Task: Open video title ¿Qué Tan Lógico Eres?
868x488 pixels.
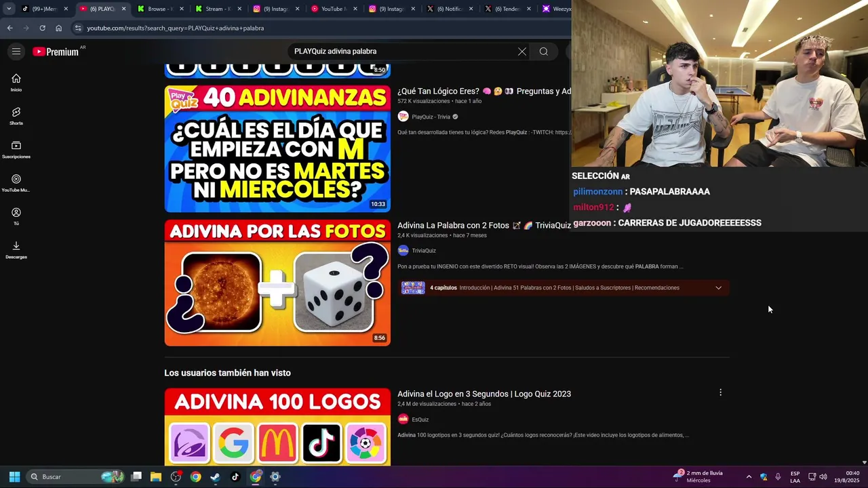Action: tap(484, 91)
